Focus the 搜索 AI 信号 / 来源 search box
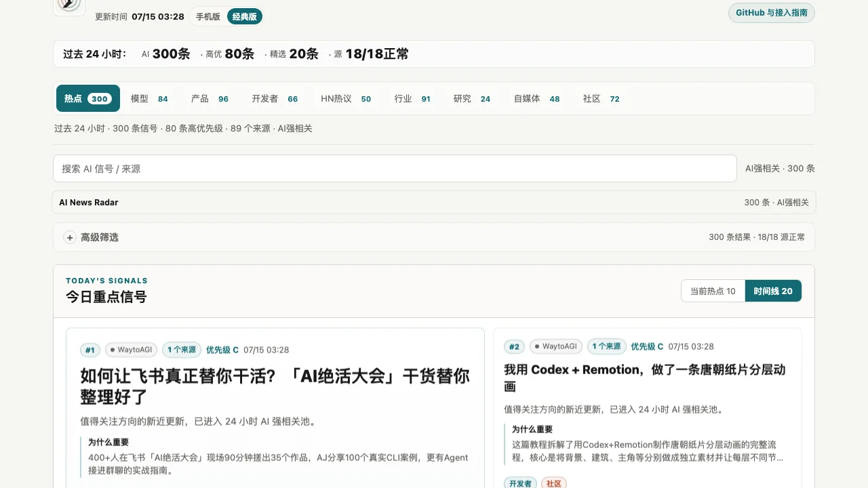This screenshot has width=868, height=488. (395, 169)
